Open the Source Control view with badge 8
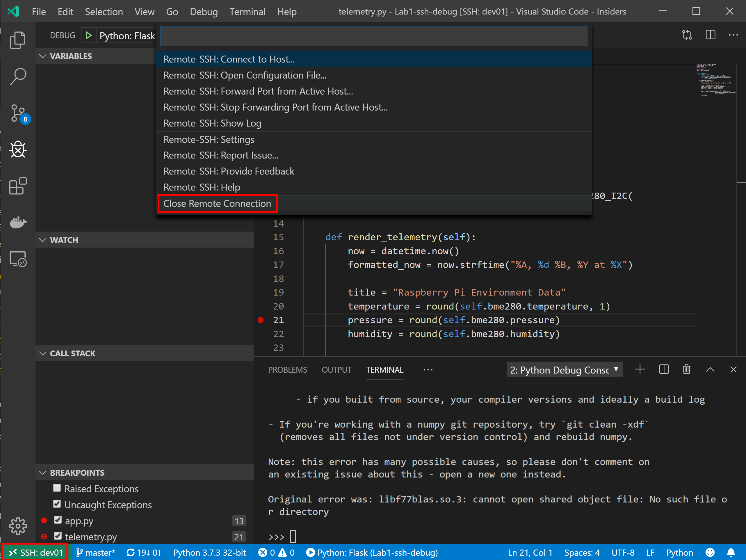The image size is (746, 560). [17, 113]
